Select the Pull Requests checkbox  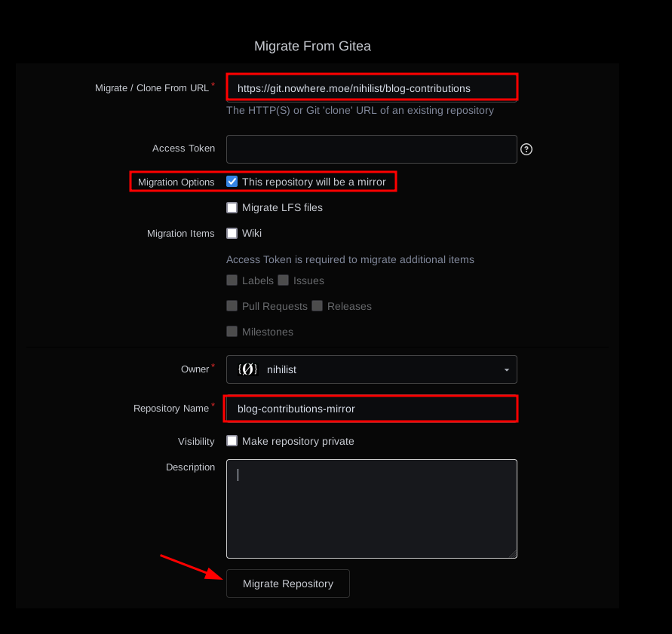point(232,306)
